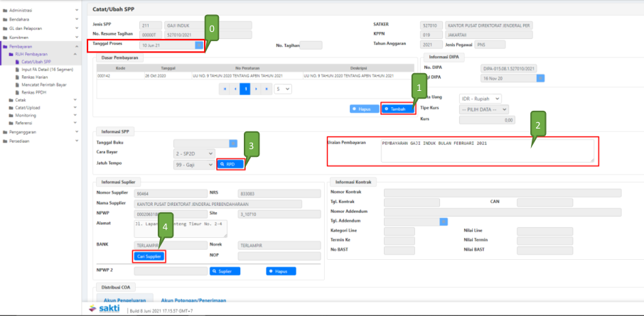Click the RPD search button
This screenshot has width=644, height=316.
(231, 164)
